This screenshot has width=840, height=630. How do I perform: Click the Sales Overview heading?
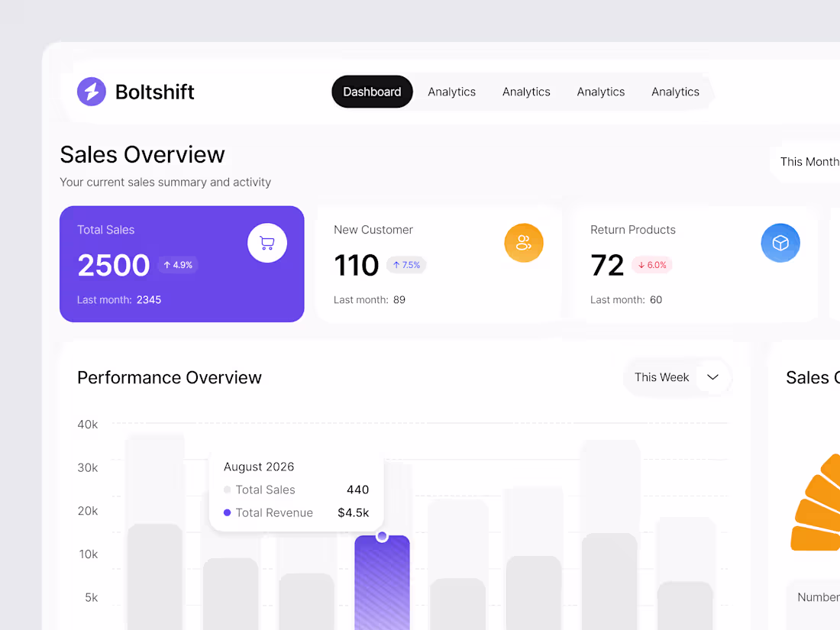coord(143,154)
